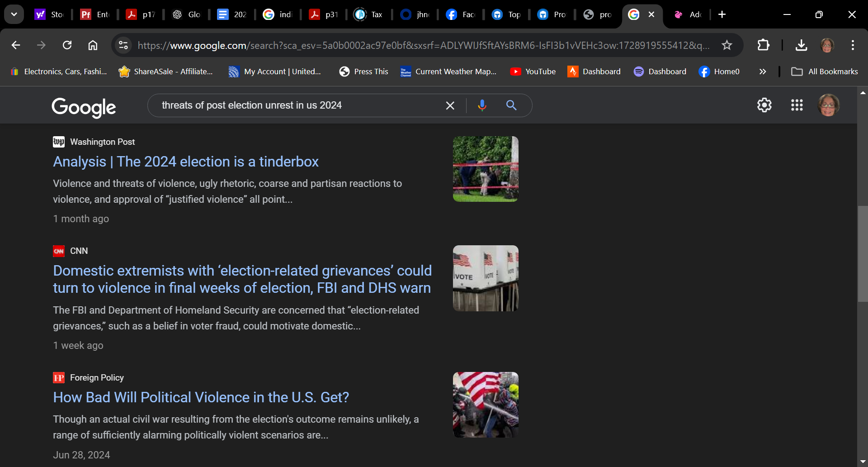Go to the browser home page
This screenshot has height=467, width=868.
[x=93, y=45]
